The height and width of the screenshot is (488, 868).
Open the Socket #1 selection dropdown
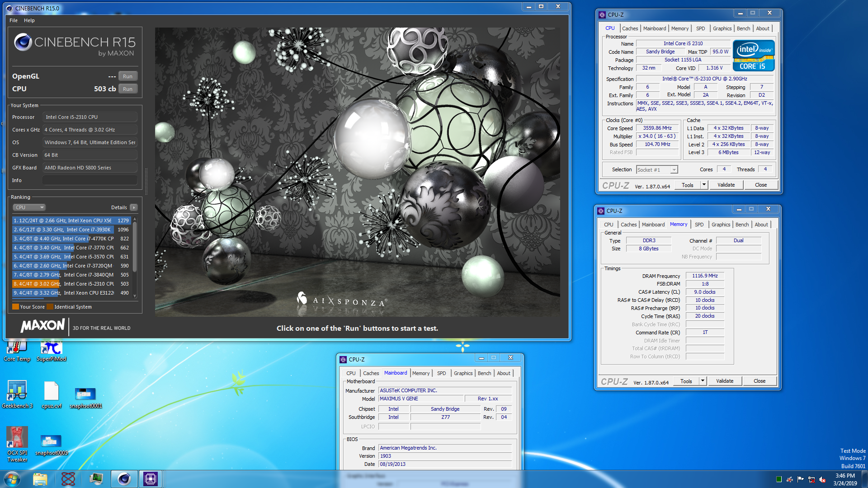tap(657, 170)
